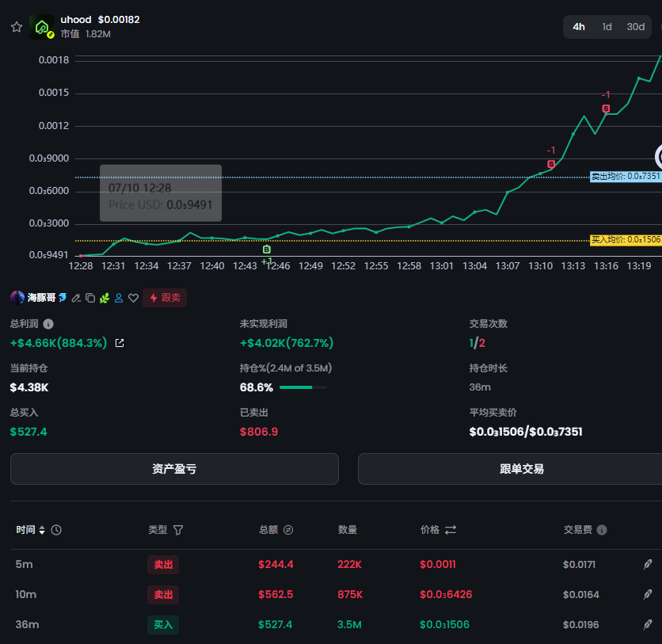Viewport: 662px width, 644px height.
Task: Open the 类型 filter funnel icon
Action: (x=178, y=530)
